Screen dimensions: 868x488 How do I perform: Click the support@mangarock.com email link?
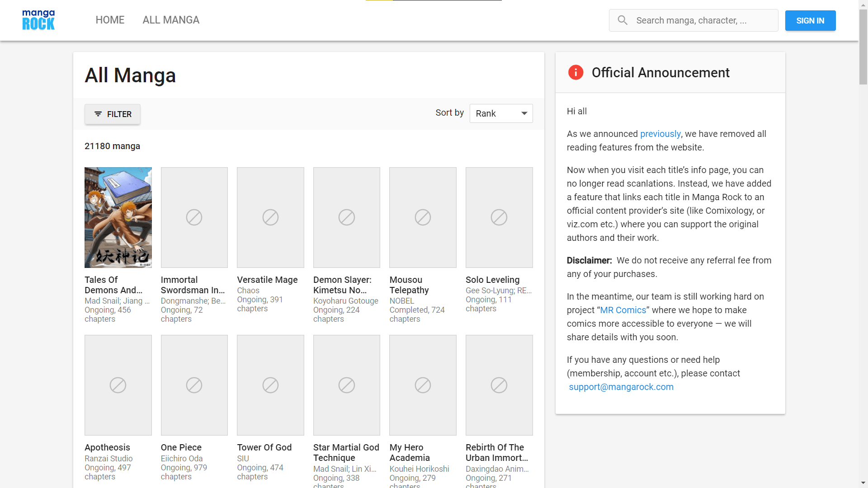point(621,387)
